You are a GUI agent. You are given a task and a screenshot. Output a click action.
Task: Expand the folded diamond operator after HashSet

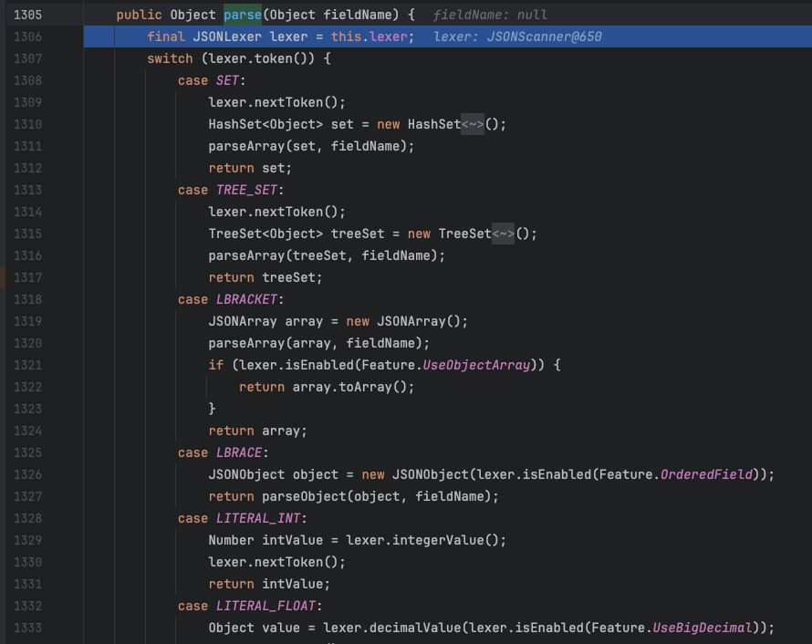pyautogui.click(x=473, y=124)
